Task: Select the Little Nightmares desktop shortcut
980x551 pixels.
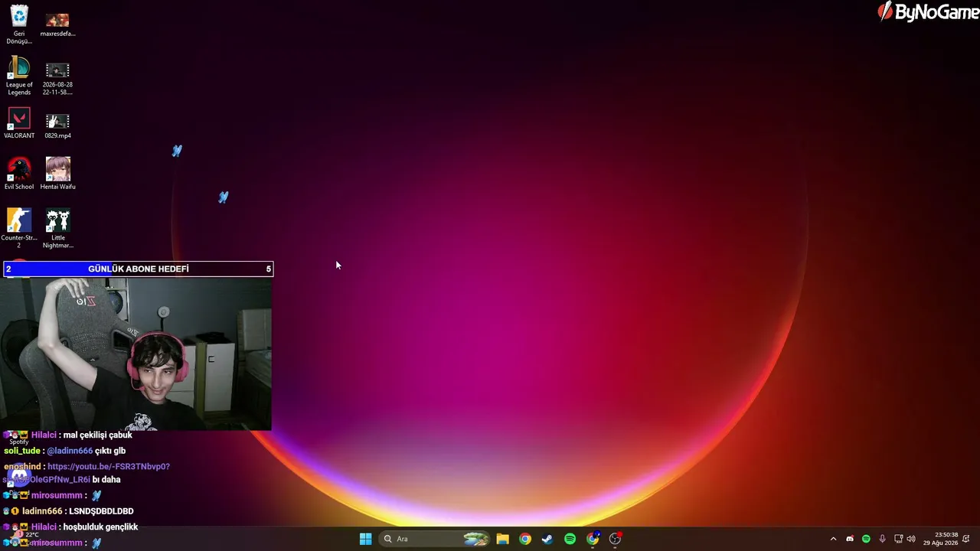Action: click(x=57, y=229)
